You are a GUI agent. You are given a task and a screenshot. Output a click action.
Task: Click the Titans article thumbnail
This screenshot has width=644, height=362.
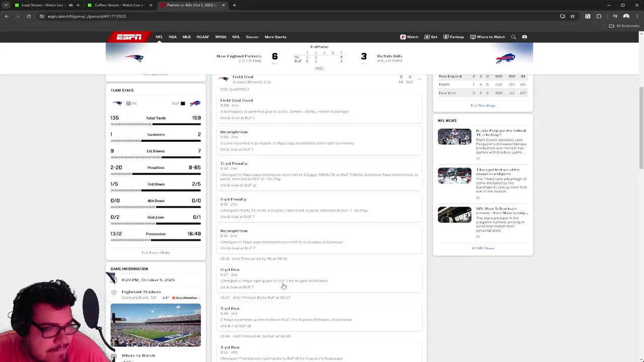click(454, 175)
